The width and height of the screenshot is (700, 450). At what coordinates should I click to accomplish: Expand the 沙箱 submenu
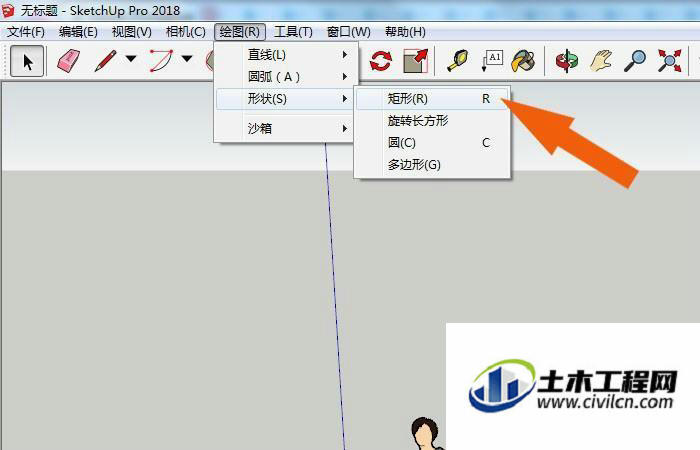click(286, 129)
